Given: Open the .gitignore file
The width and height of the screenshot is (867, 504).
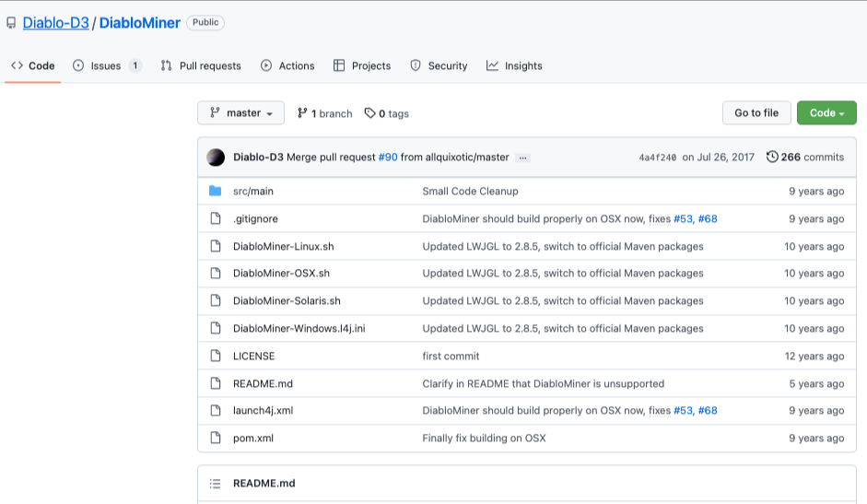Looking at the screenshot, I should [x=255, y=219].
